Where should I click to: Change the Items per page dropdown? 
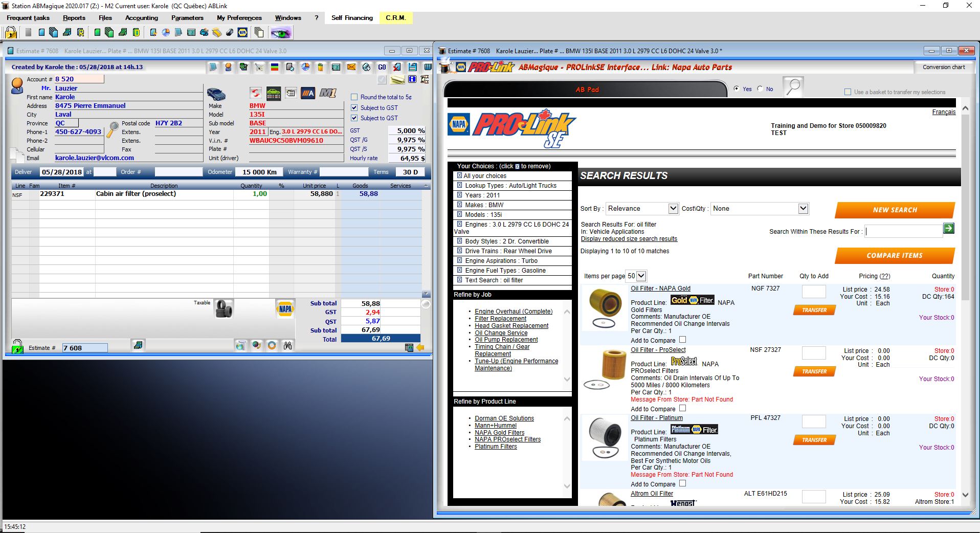pos(640,276)
